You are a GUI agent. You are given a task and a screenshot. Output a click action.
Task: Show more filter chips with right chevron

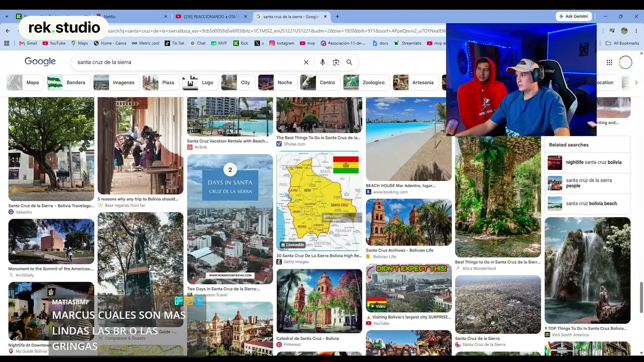pyautogui.click(x=636, y=82)
